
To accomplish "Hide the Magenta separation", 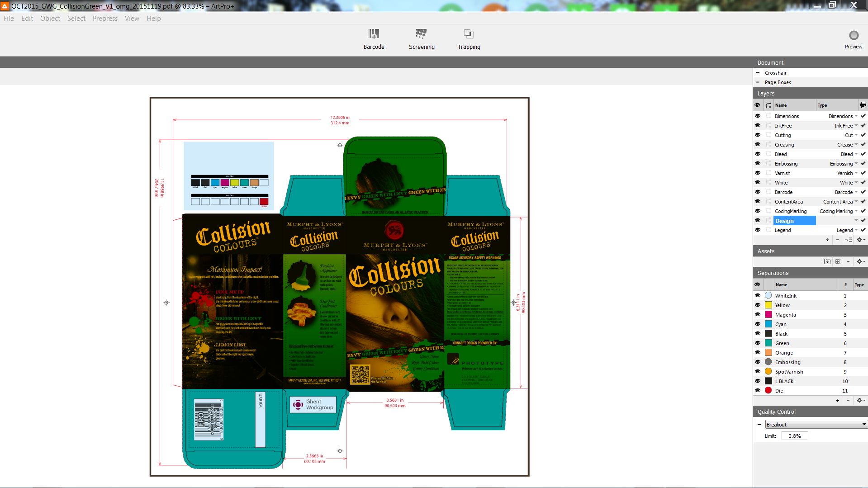I will (x=758, y=314).
